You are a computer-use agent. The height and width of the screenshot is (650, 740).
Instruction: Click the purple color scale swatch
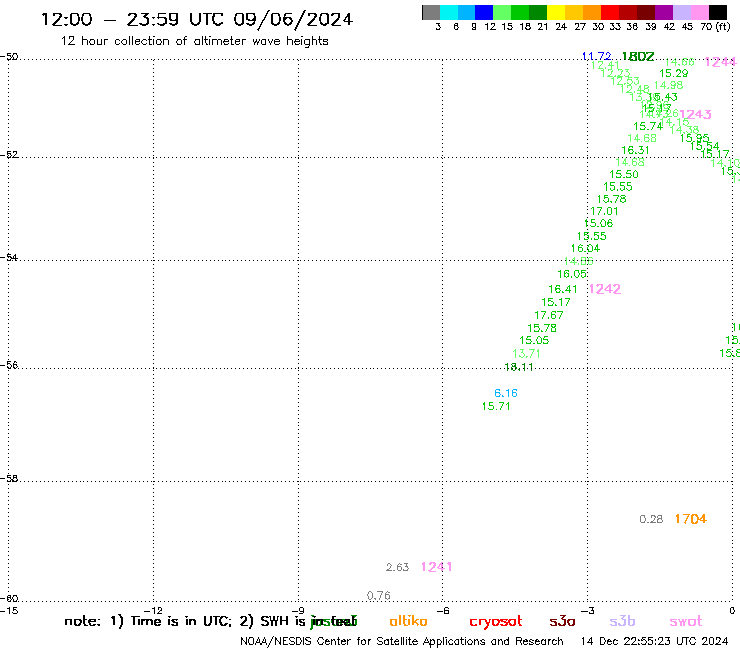[664, 12]
